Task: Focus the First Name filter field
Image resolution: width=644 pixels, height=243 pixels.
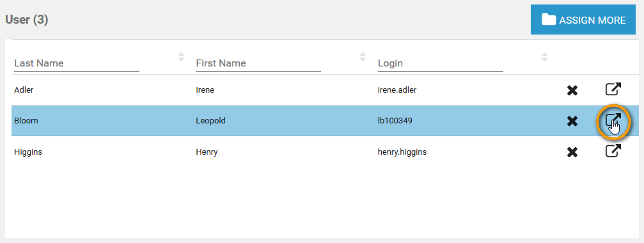Action: pyautogui.click(x=258, y=63)
